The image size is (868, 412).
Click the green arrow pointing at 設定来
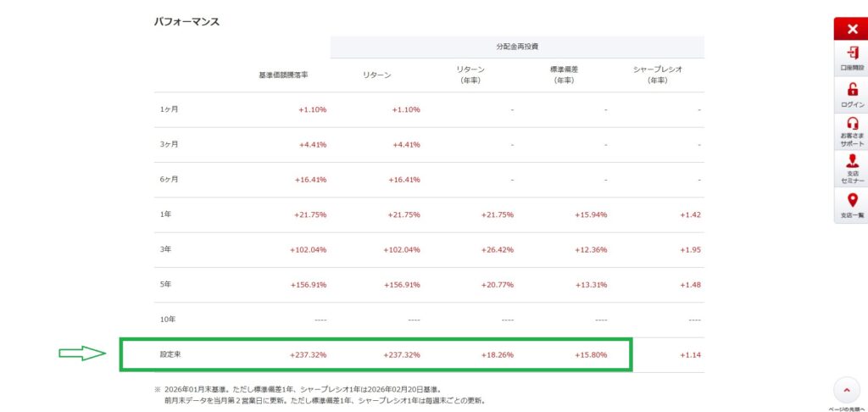(x=81, y=354)
